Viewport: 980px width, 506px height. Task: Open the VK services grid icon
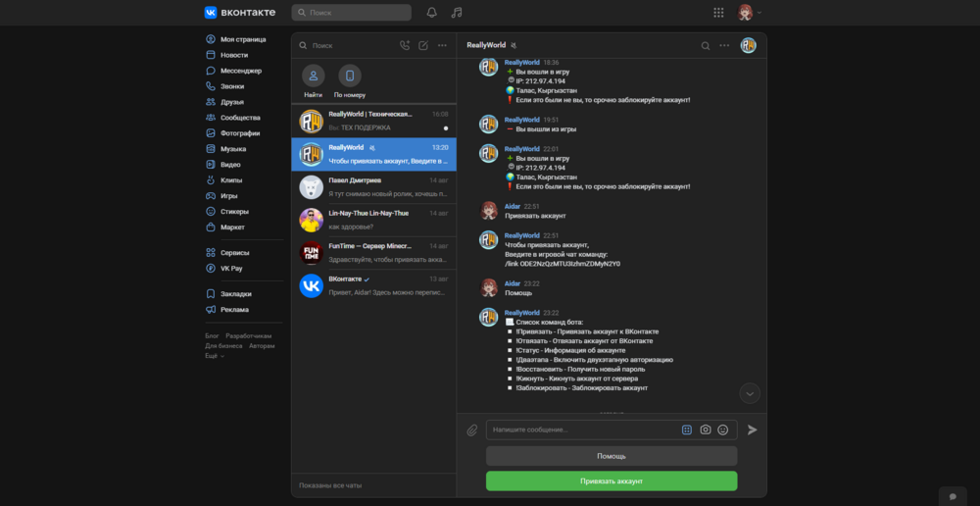pos(718,13)
